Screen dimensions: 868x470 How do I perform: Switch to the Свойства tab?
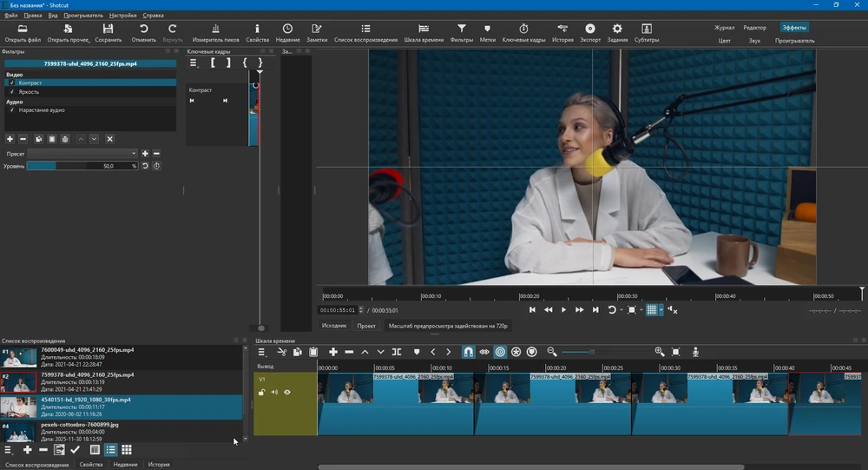coord(91,465)
